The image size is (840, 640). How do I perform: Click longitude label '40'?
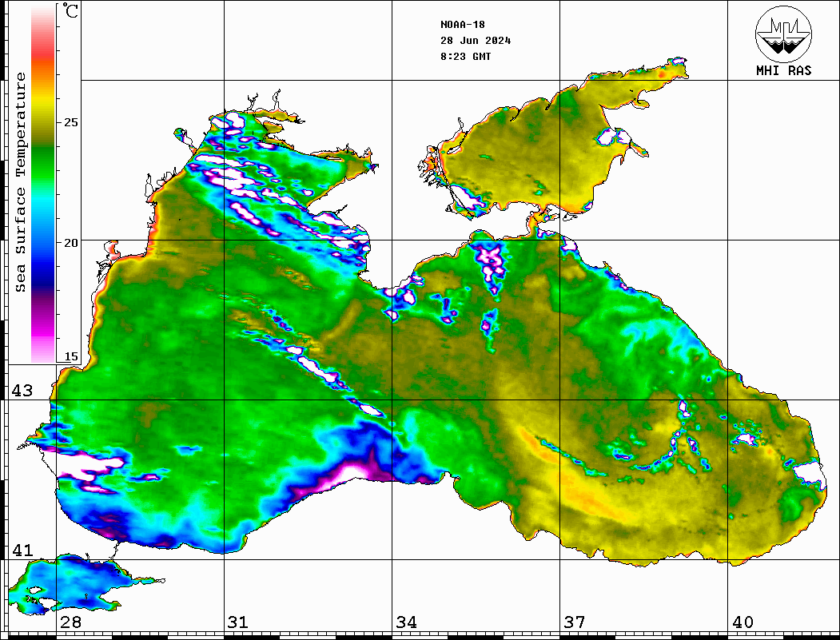pyautogui.click(x=742, y=622)
